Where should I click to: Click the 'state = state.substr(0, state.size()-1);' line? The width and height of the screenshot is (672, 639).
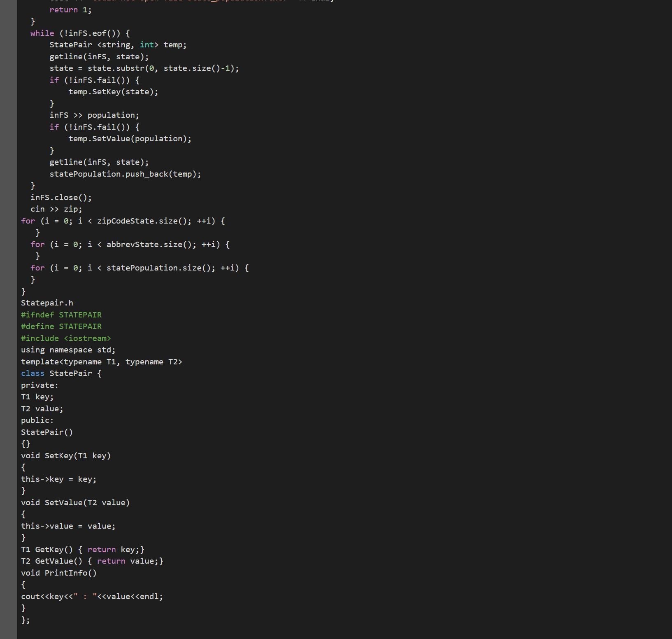tap(144, 68)
